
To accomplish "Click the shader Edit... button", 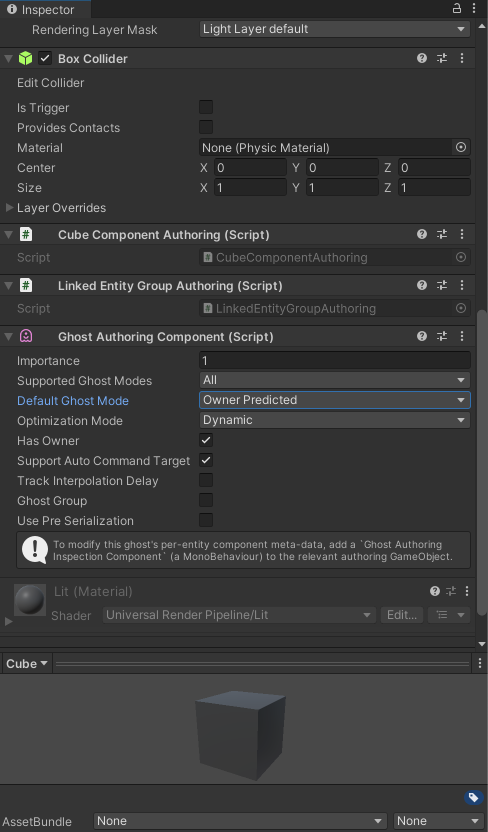I will [402, 615].
